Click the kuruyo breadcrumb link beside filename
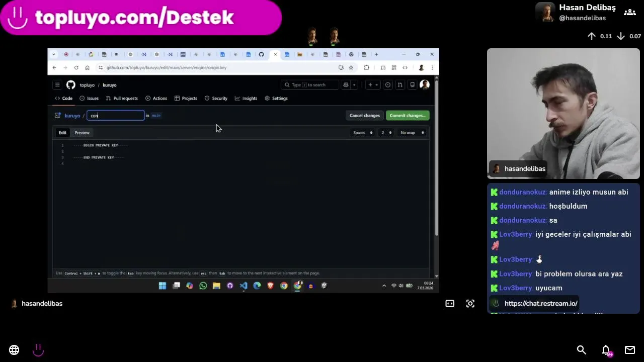This screenshot has width=644, height=362. click(x=72, y=116)
